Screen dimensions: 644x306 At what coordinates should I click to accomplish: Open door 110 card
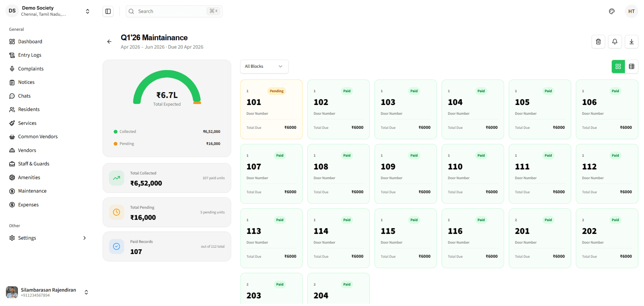473,174
